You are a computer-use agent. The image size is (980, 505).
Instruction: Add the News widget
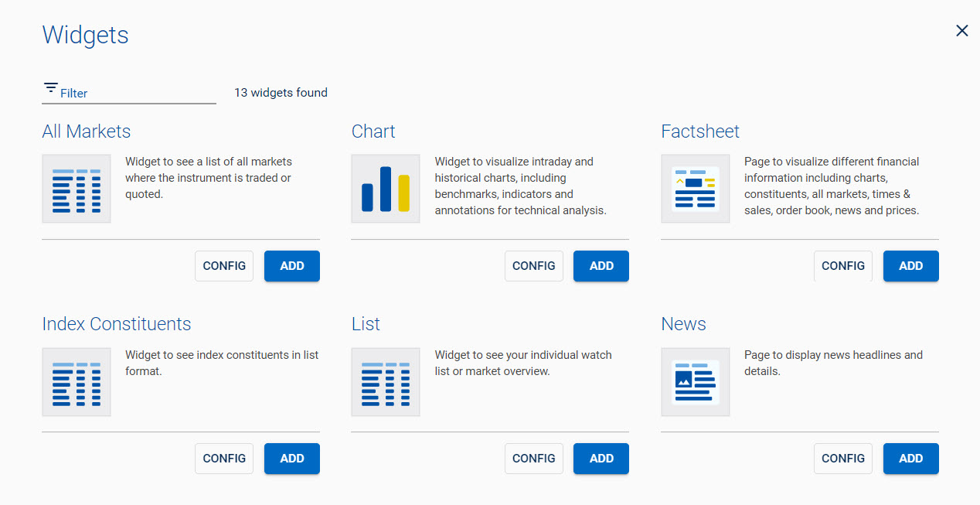pos(910,459)
